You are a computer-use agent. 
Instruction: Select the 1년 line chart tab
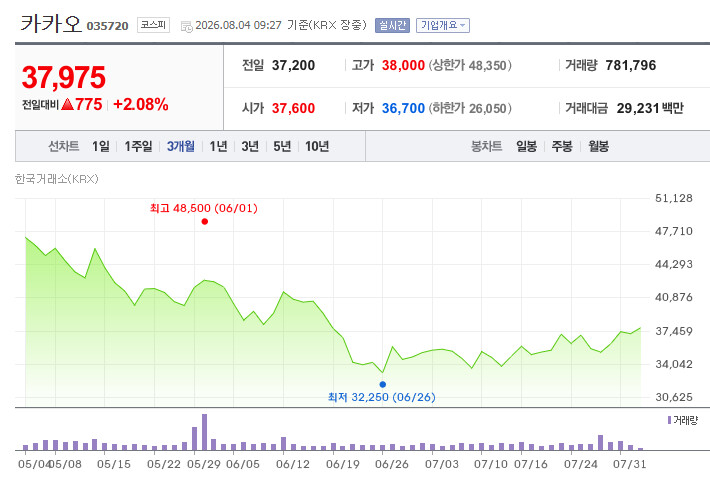(218, 146)
